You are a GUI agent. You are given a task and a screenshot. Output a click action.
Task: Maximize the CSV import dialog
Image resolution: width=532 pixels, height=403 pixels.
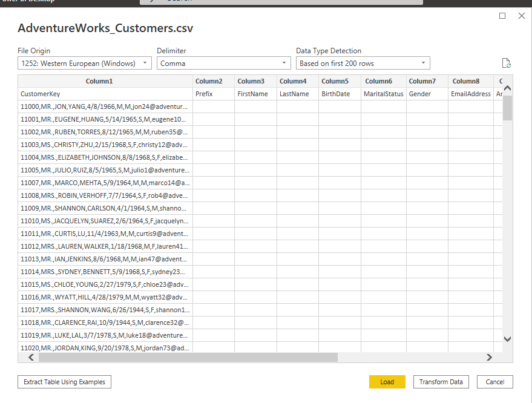pos(502,16)
